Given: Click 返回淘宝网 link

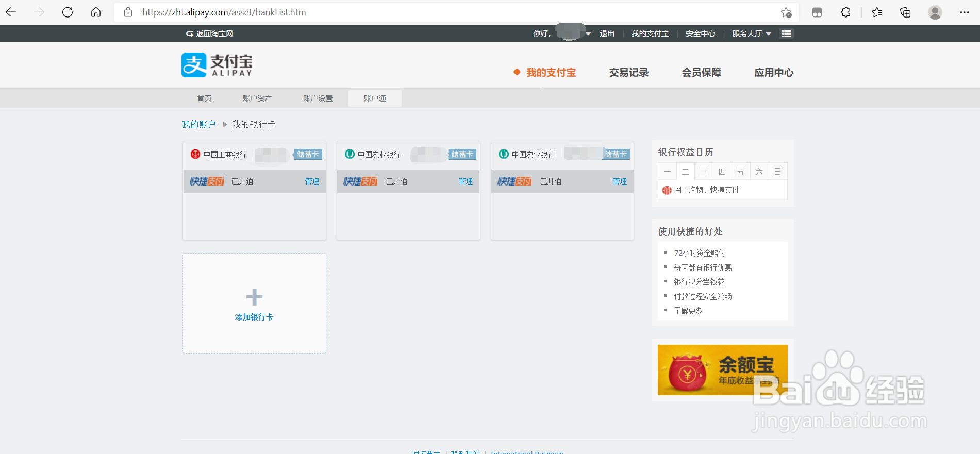Looking at the screenshot, I should pos(214,33).
